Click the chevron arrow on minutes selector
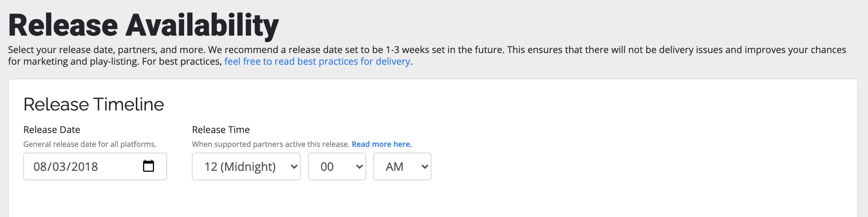This screenshot has width=868, height=217. tap(360, 167)
